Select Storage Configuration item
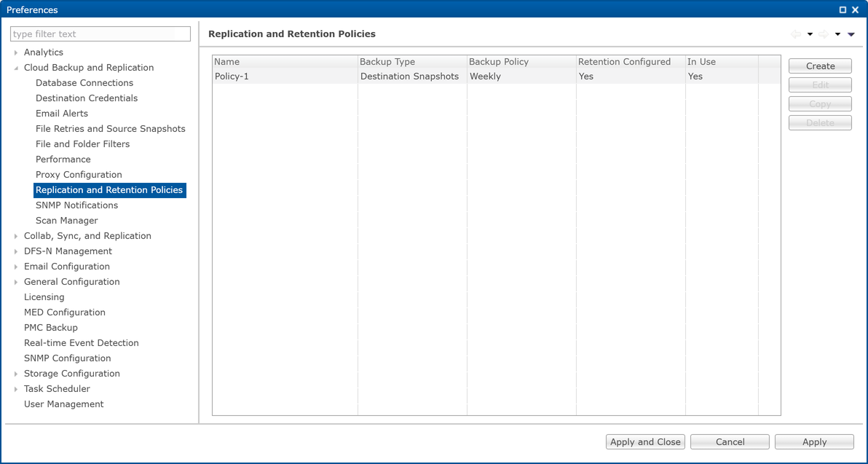 pos(71,373)
